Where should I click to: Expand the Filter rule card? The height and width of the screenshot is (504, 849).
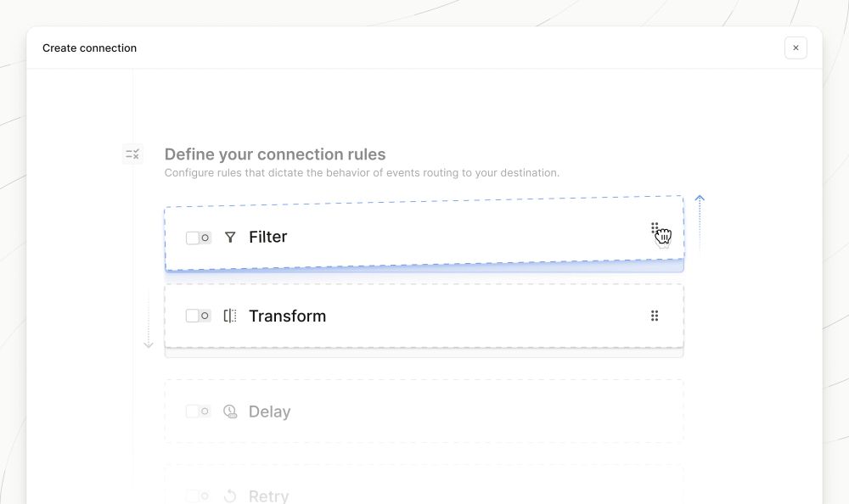(x=424, y=234)
